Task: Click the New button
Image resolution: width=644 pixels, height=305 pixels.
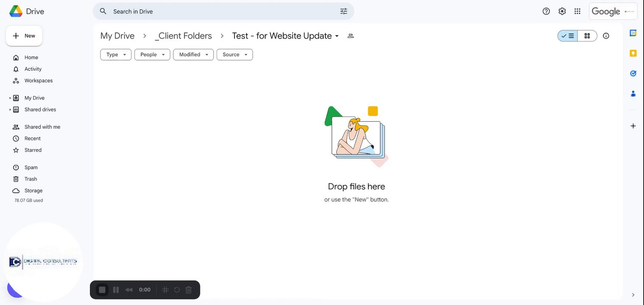Action: (24, 36)
